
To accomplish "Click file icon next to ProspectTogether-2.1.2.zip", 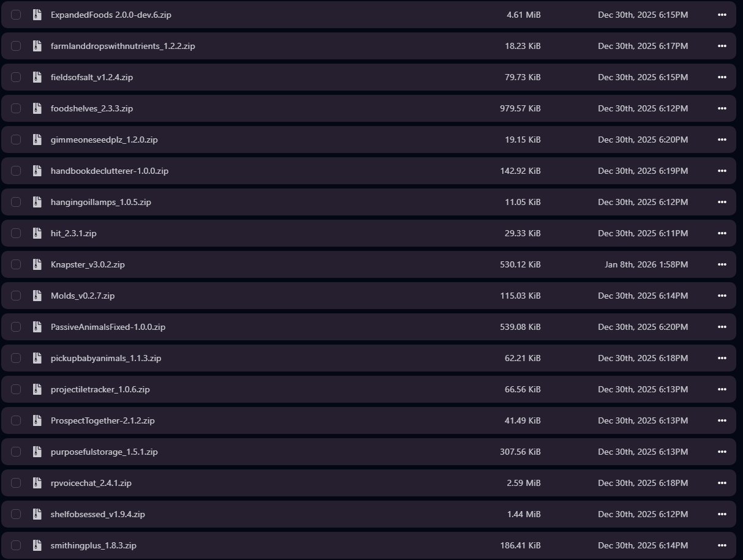I will click(37, 420).
